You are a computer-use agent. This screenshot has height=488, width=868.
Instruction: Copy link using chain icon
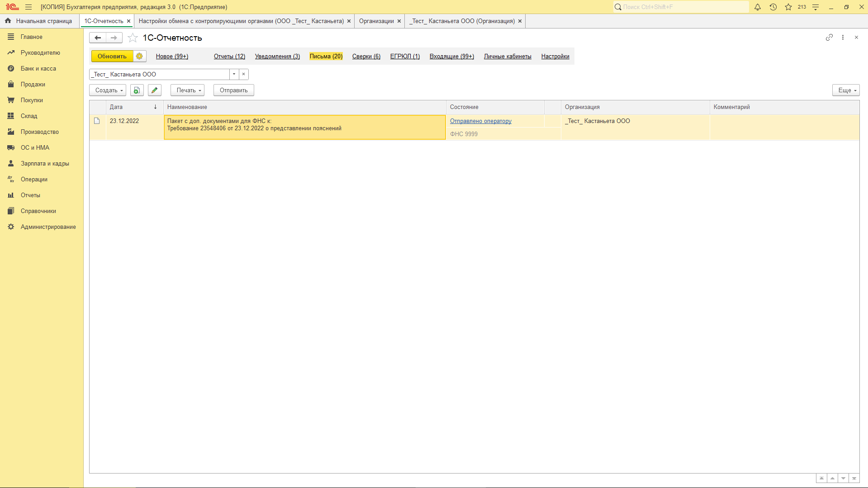click(x=829, y=38)
